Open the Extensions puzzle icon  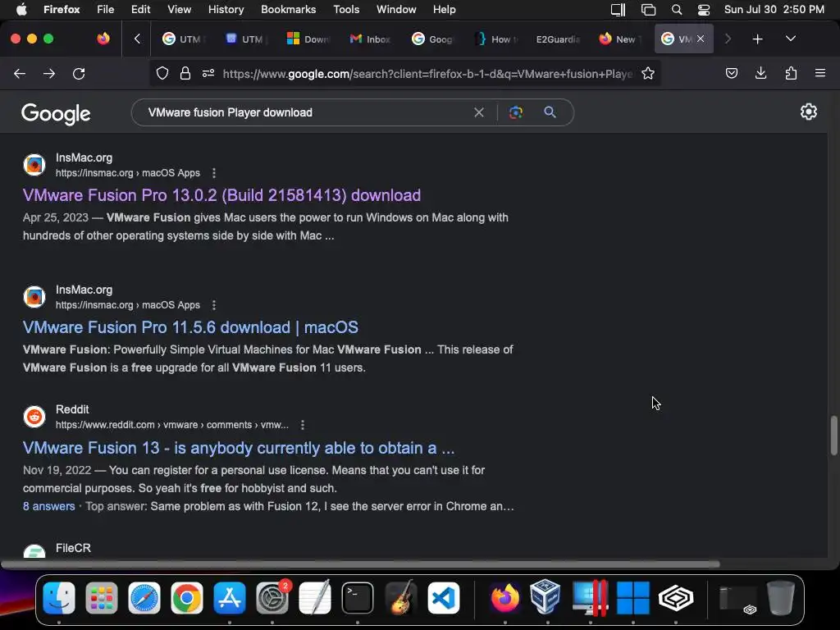791,73
